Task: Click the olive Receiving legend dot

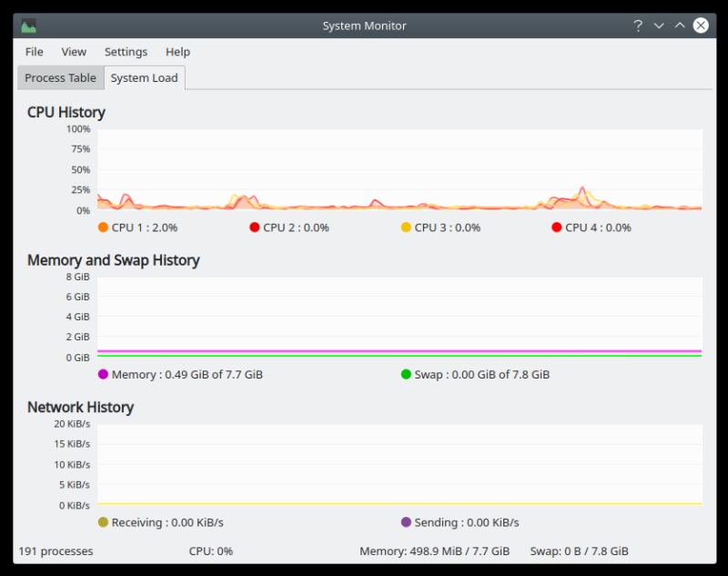Action: point(103,522)
